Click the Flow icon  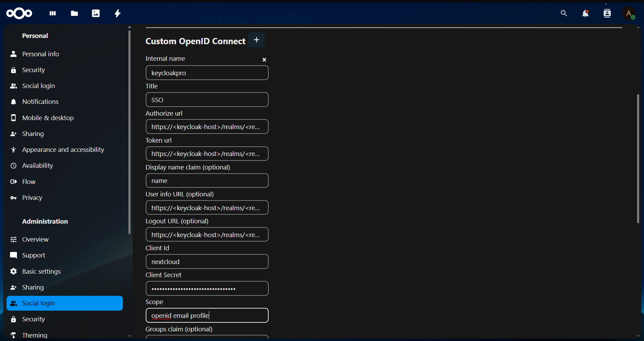(x=13, y=182)
